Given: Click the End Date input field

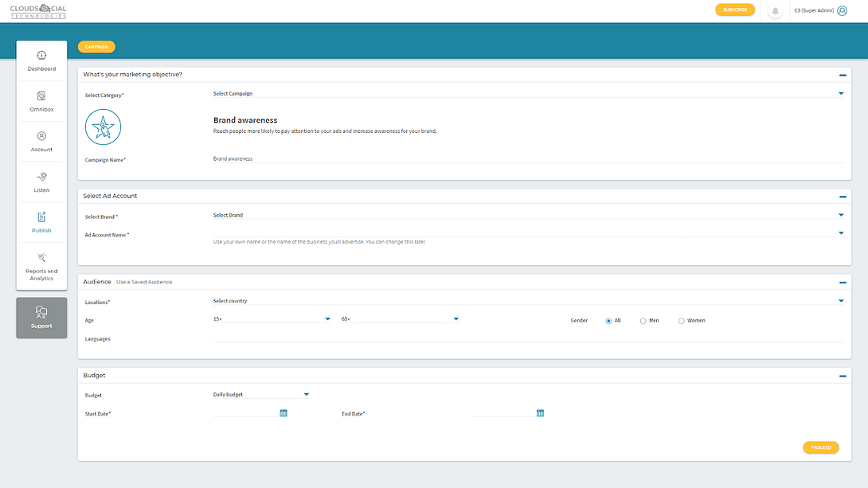Looking at the screenshot, I should [x=502, y=412].
